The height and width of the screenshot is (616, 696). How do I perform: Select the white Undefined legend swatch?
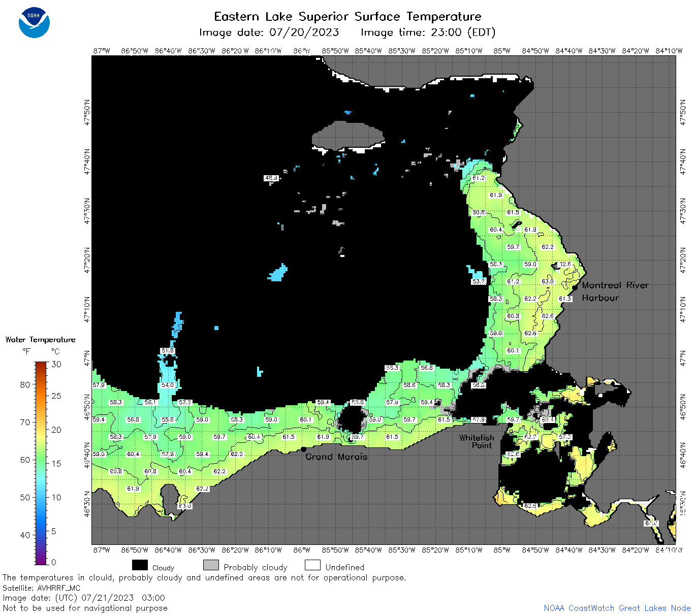[x=312, y=565]
